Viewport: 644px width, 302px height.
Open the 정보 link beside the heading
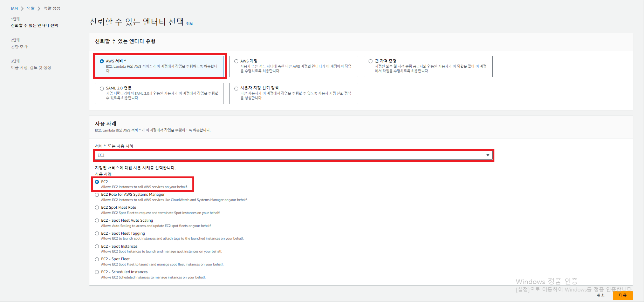190,24
